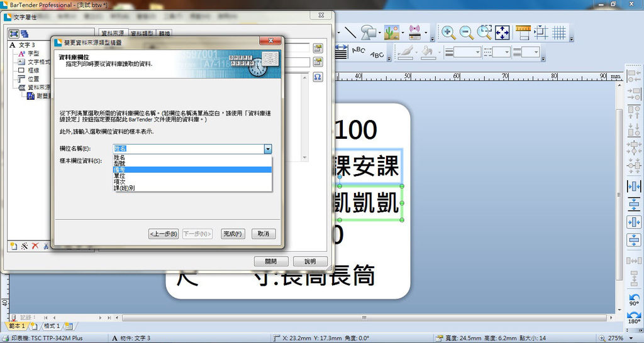The width and height of the screenshot is (644, 343).
Task: Click the 印表機: TSC TTP-342M Plus status entry
Action: (x=47, y=338)
